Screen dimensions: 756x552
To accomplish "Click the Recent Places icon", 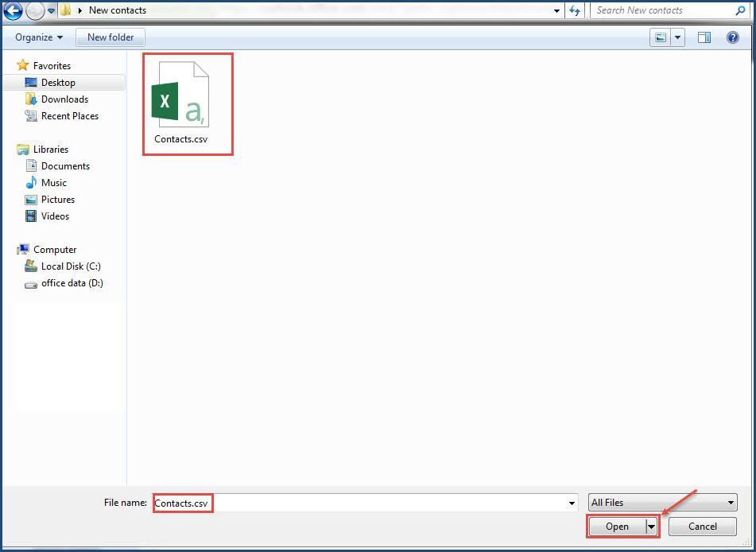I will point(31,116).
